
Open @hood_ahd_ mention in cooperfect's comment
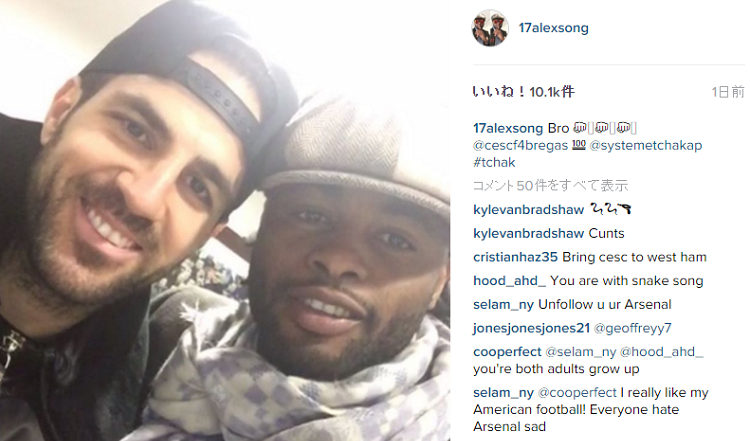pos(662,352)
